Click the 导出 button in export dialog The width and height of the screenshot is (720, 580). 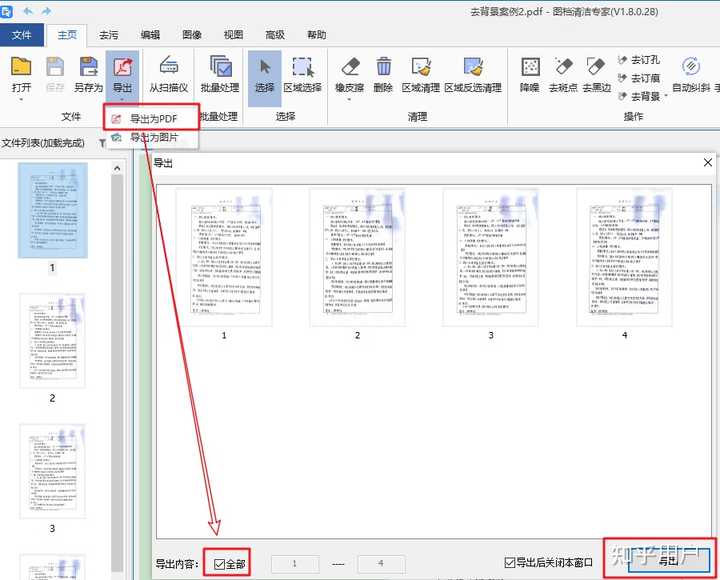click(668, 560)
